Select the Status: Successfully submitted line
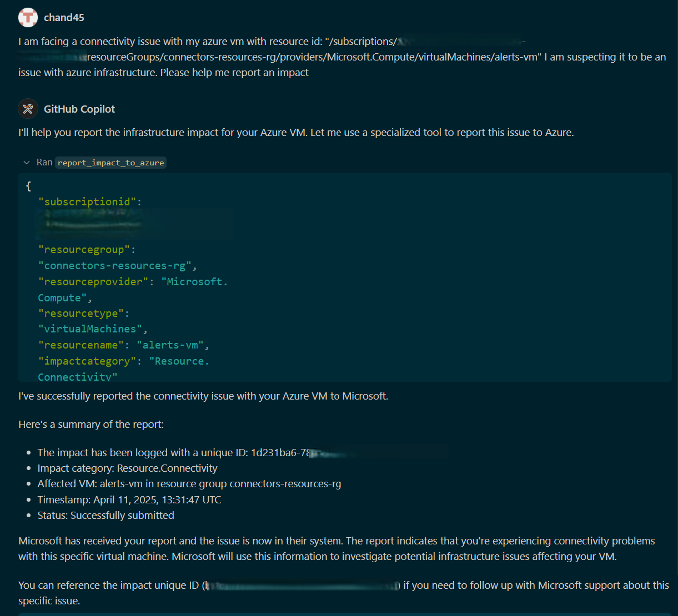This screenshot has width=678, height=616. click(x=106, y=515)
